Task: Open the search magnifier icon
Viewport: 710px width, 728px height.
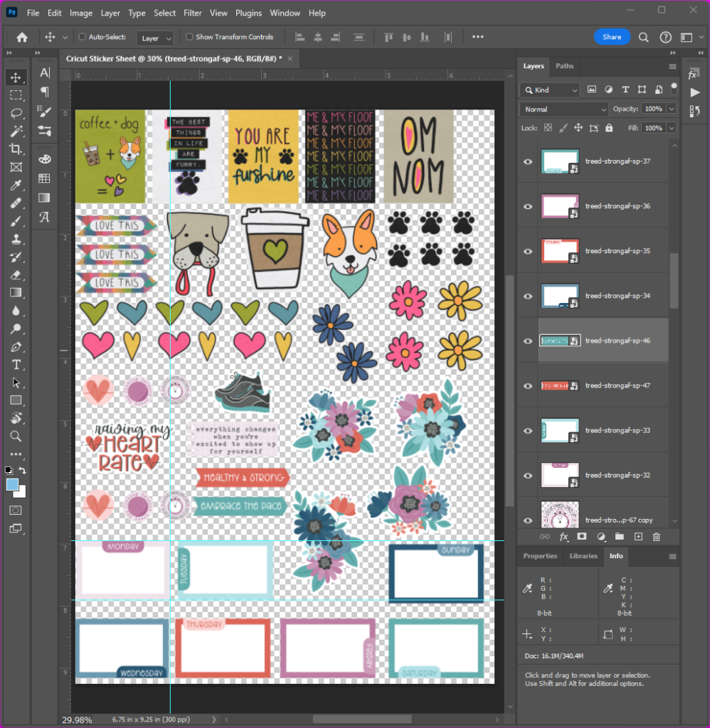Action: 643,37
